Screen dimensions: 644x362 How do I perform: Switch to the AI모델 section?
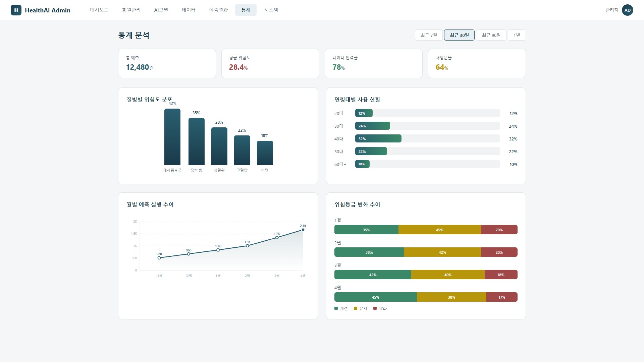pyautogui.click(x=161, y=10)
